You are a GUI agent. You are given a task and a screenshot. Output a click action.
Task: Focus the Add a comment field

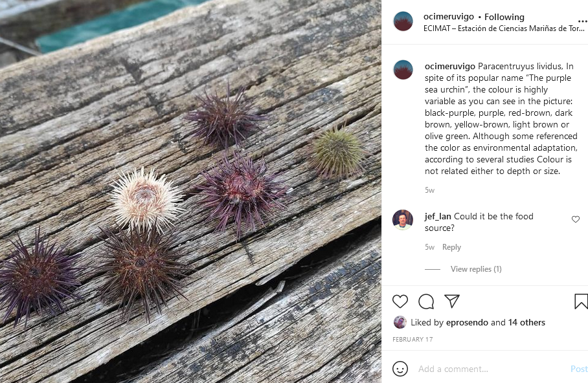click(492, 369)
